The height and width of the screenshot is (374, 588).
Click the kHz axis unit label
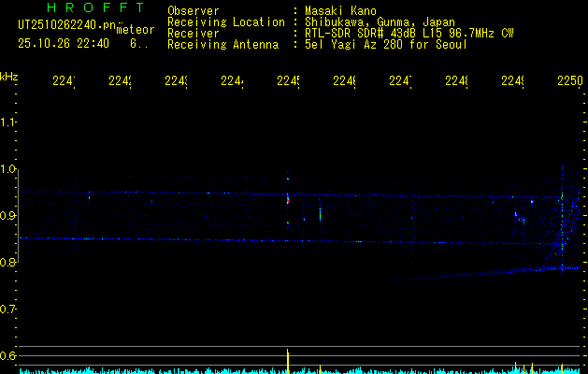tap(9, 76)
